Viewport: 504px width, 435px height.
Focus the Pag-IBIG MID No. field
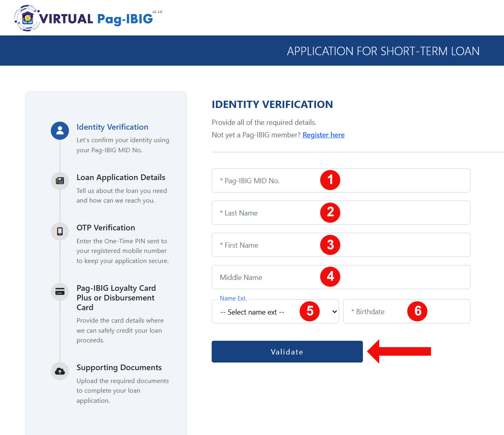tap(341, 180)
